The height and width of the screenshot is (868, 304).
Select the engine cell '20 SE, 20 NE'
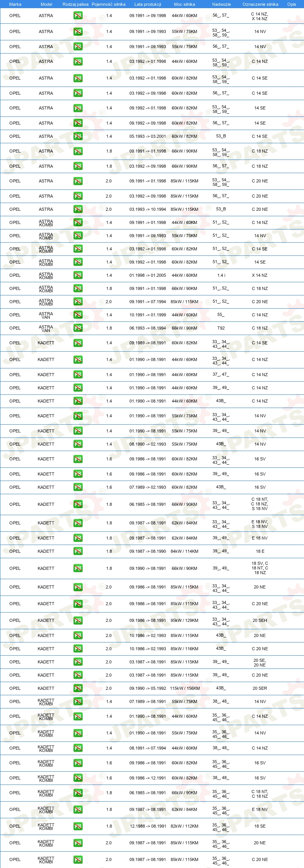(260, 663)
